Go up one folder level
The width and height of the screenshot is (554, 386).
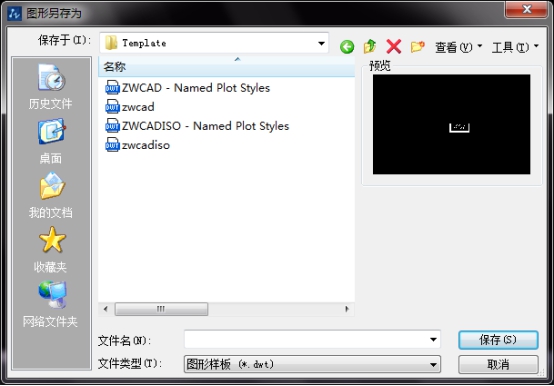click(x=370, y=46)
